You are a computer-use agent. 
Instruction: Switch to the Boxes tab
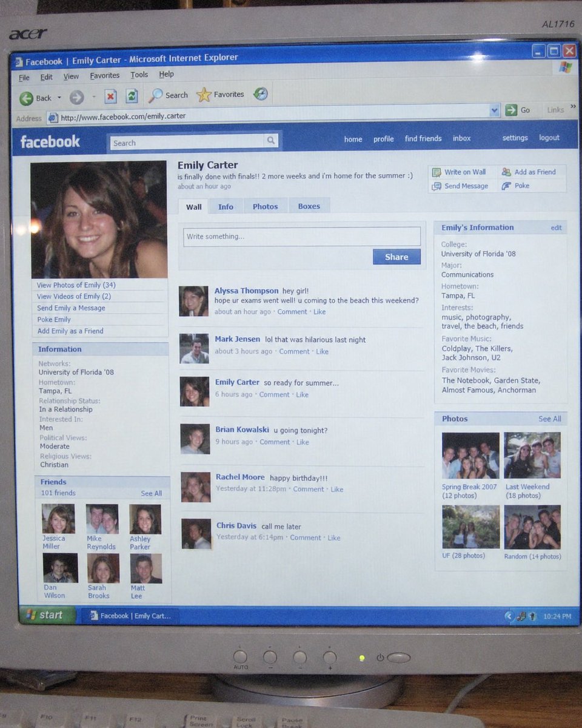[309, 206]
